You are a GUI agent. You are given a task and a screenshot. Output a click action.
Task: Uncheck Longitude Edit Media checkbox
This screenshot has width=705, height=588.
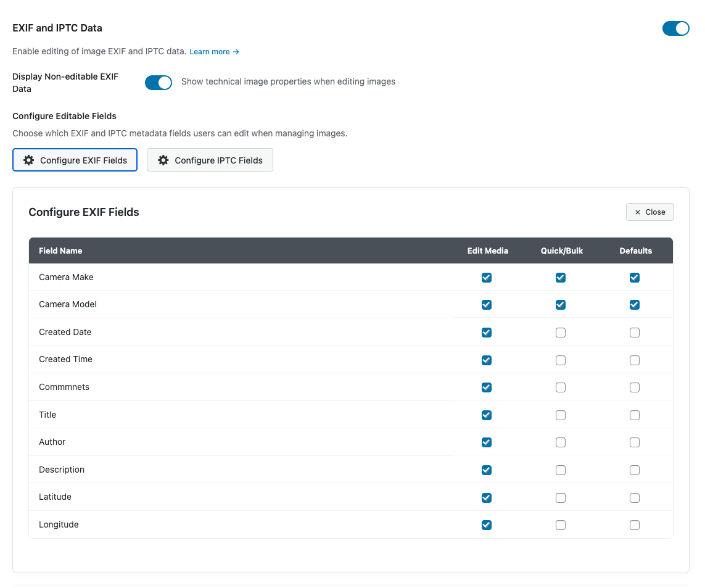pos(487,525)
